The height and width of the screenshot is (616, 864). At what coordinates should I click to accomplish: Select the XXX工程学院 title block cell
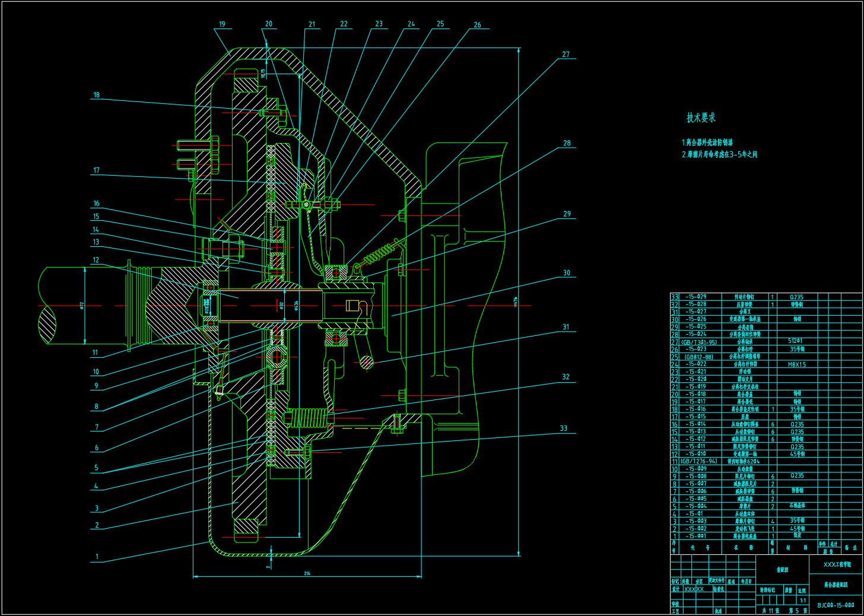(837, 564)
